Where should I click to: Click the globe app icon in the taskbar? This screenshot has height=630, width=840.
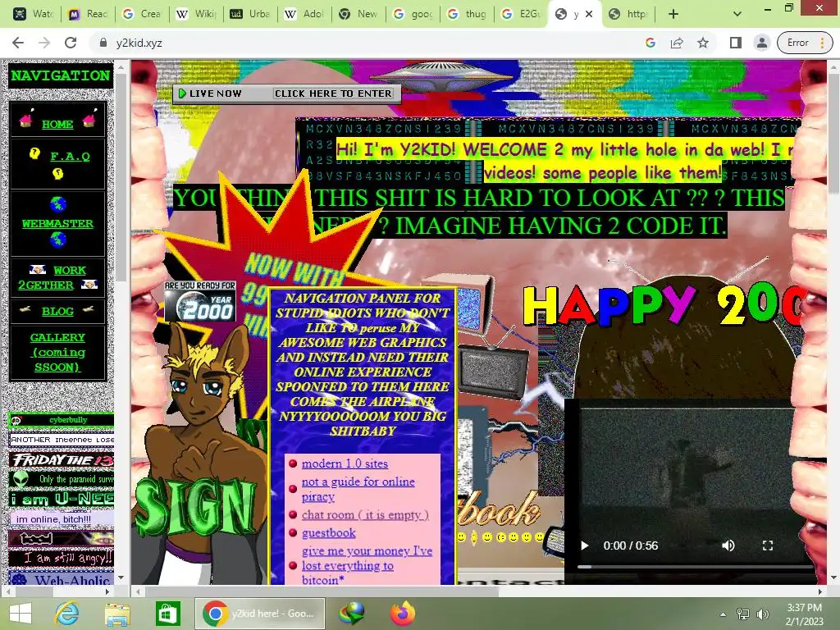(352, 614)
